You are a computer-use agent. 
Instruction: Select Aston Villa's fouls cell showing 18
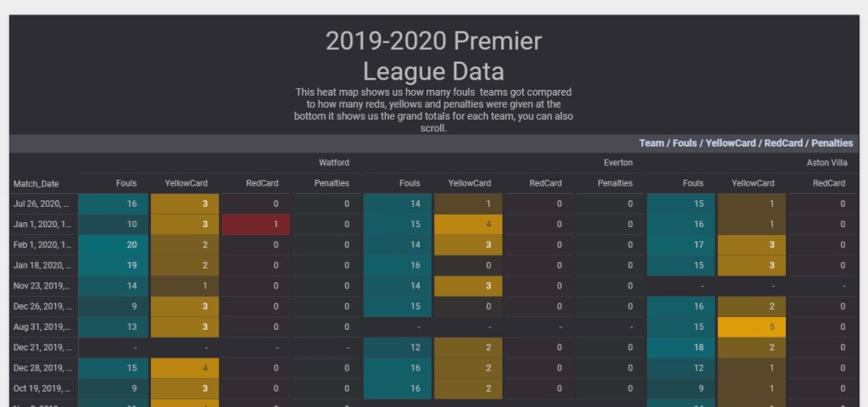pyautogui.click(x=681, y=348)
